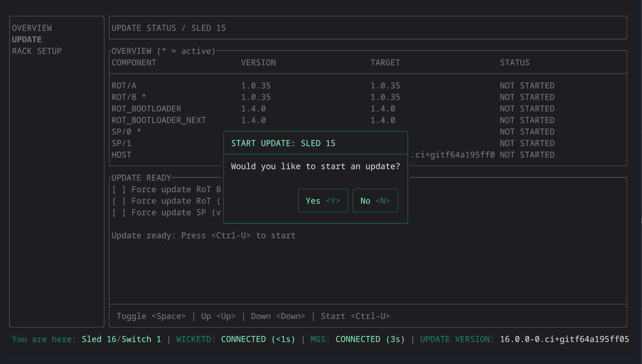
Task: Click ROT_BOOTLOADER target value 1.4.0
Action: coord(383,108)
